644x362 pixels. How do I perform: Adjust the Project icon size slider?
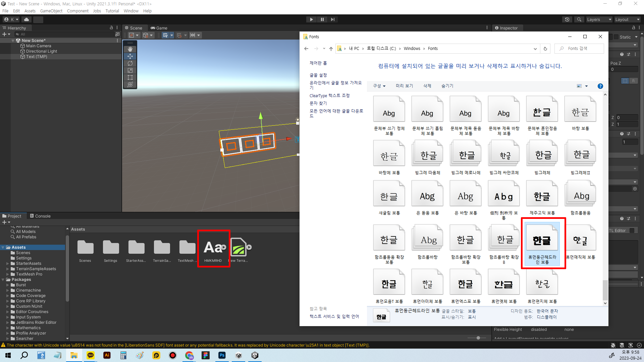click(478, 338)
